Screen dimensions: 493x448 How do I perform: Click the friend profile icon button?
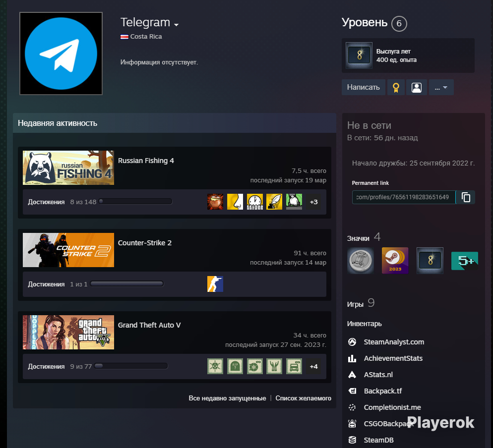417,87
